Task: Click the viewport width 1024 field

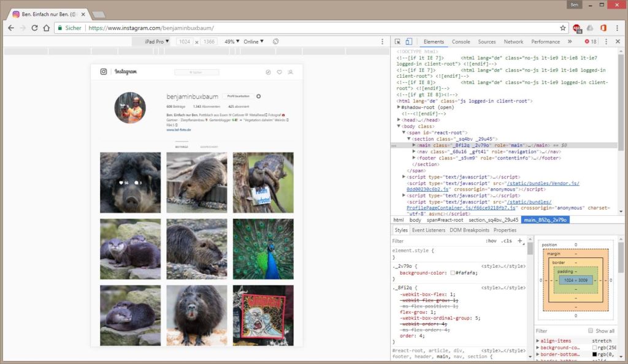Action: pyautogui.click(x=184, y=42)
